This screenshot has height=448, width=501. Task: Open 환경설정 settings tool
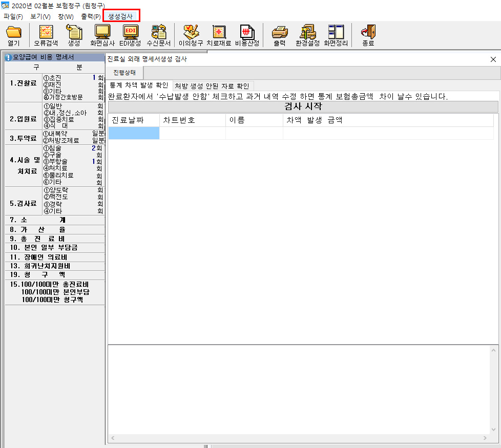307,35
